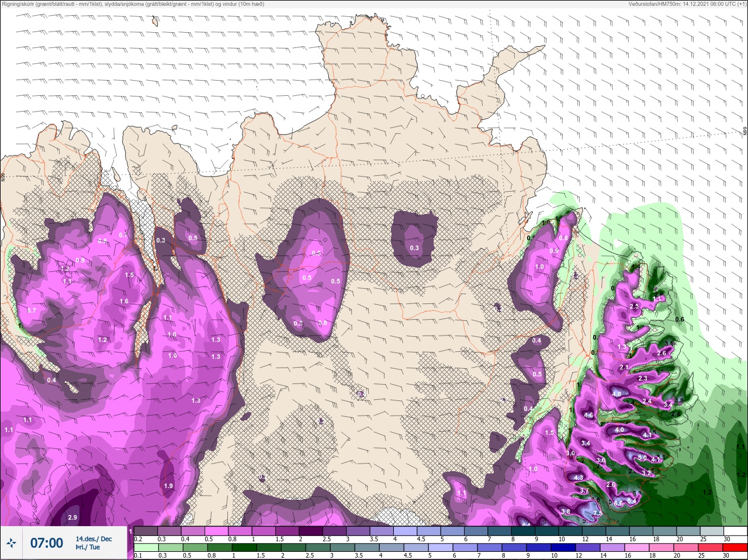Click the 1.6 precipitation value on the map

tap(124, 301)
